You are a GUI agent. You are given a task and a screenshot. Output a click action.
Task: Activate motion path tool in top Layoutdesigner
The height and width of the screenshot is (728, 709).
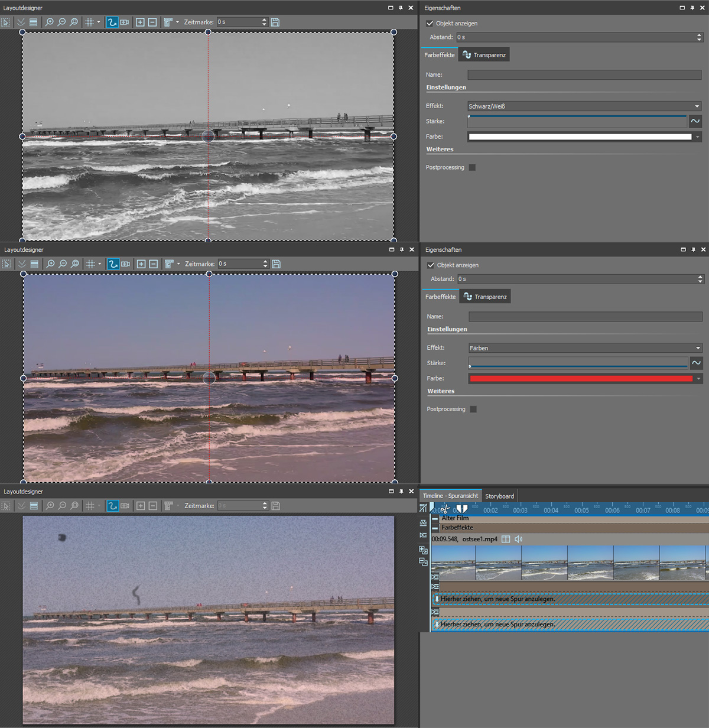(112, 22)
